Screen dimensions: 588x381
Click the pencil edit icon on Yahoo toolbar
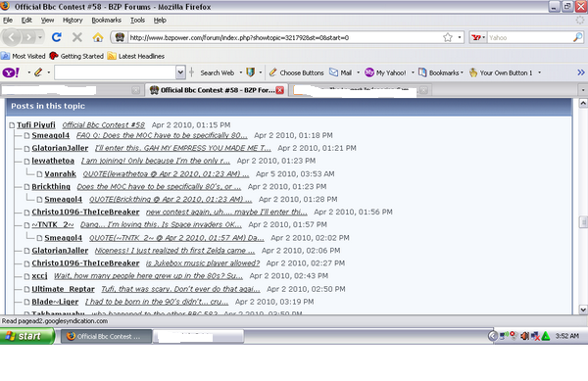pos(38,72)
